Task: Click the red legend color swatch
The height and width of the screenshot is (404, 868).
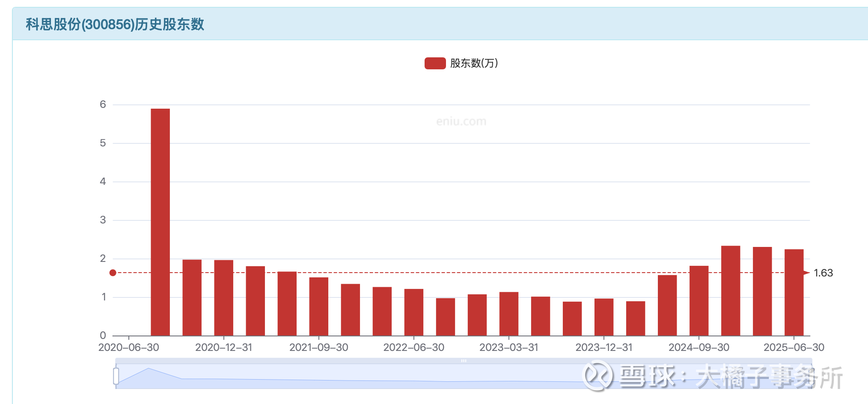Action: click(x=435, y=63)
